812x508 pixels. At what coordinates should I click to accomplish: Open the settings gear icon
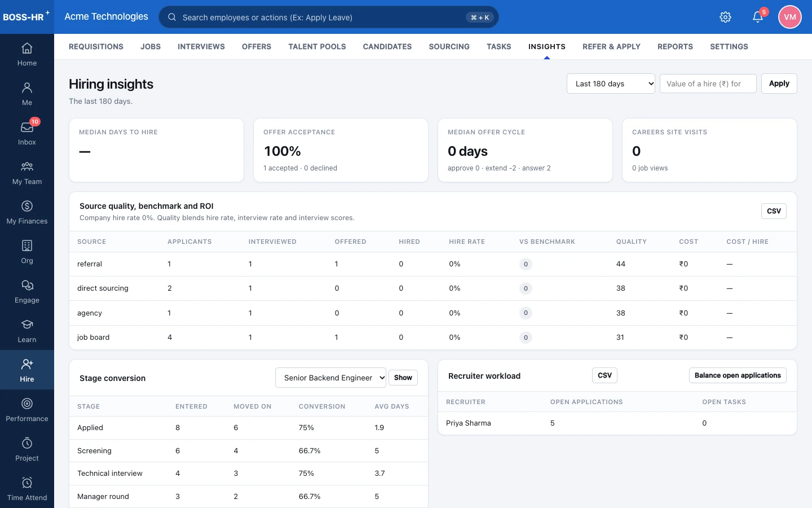726,17
